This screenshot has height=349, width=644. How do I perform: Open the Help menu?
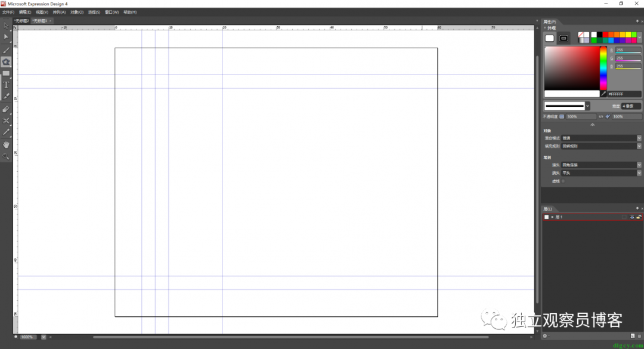[x=130, y=13]
